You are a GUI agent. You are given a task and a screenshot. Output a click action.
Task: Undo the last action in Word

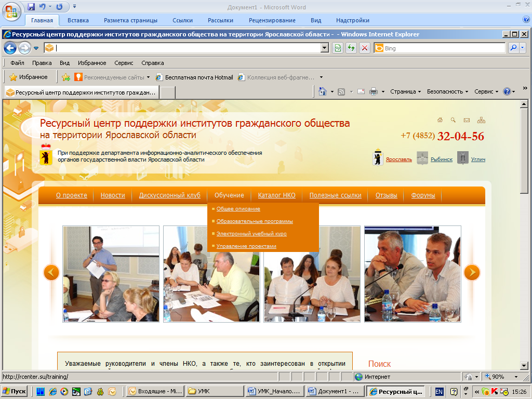pyautogui.click(x=42, y=7)
